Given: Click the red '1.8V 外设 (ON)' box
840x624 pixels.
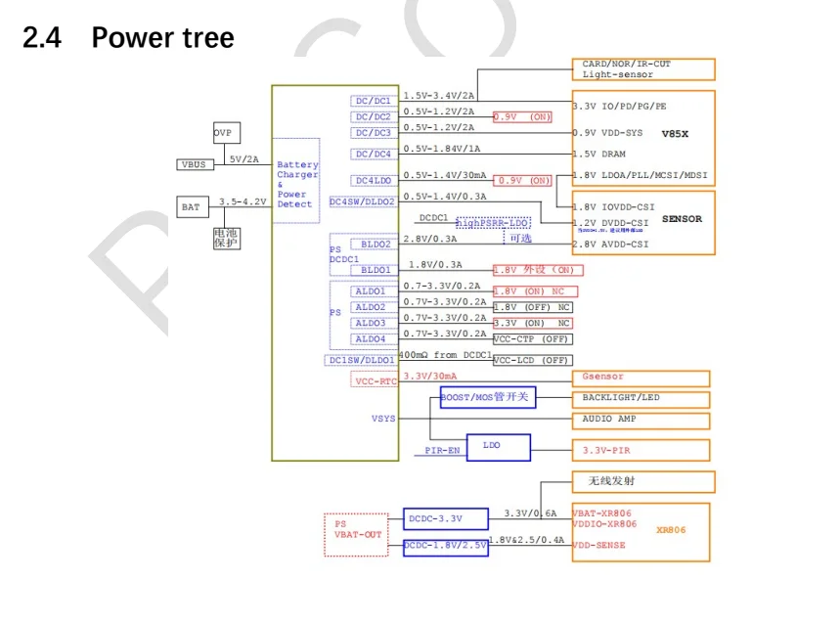Looking at the screenshot, I should click(538, 270).
